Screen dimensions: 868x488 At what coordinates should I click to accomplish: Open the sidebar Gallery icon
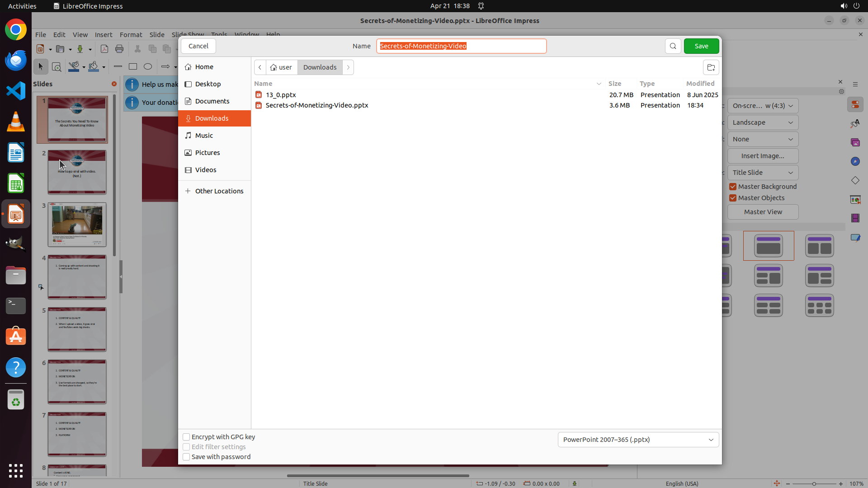pos(855,142)
